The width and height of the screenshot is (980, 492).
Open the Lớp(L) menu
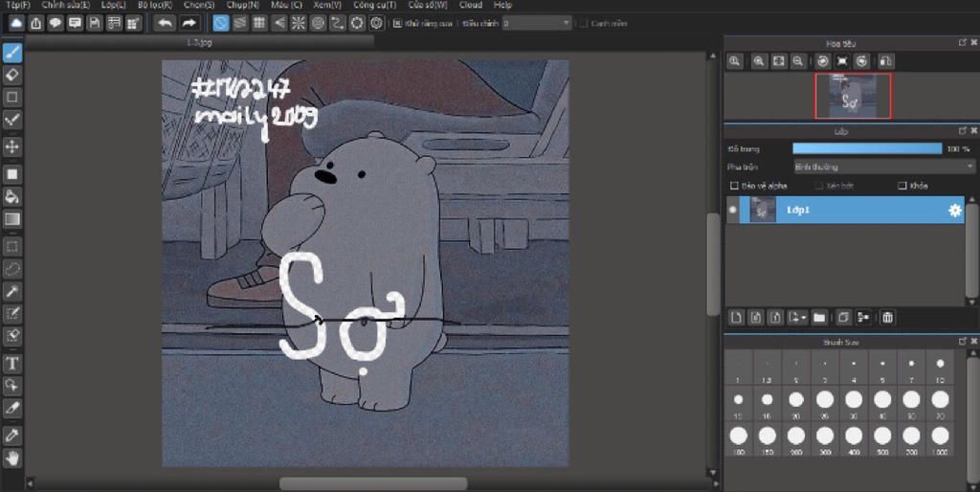(x=113, y=5)
